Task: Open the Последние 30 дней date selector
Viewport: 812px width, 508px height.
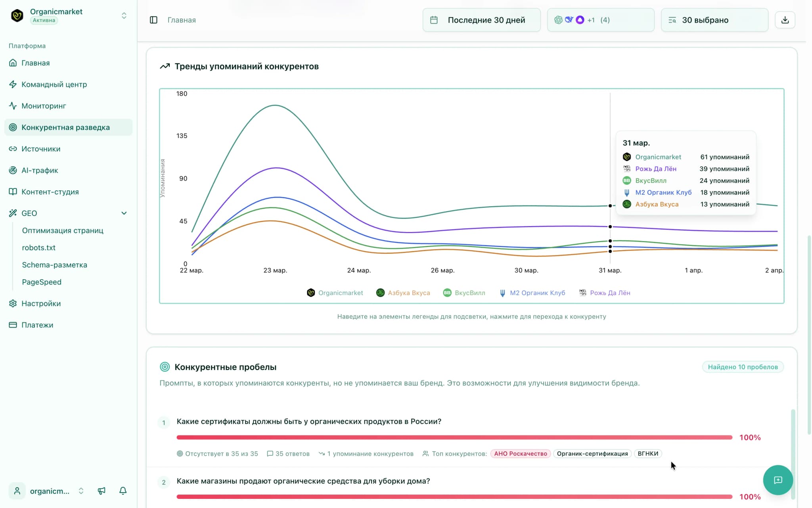Action: [x=481, y=20]
